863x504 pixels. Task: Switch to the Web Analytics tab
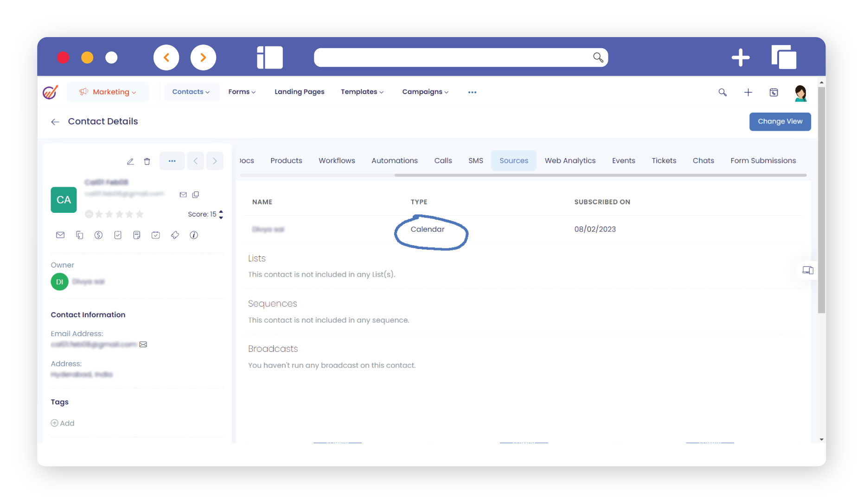click(x=570, y=160)
